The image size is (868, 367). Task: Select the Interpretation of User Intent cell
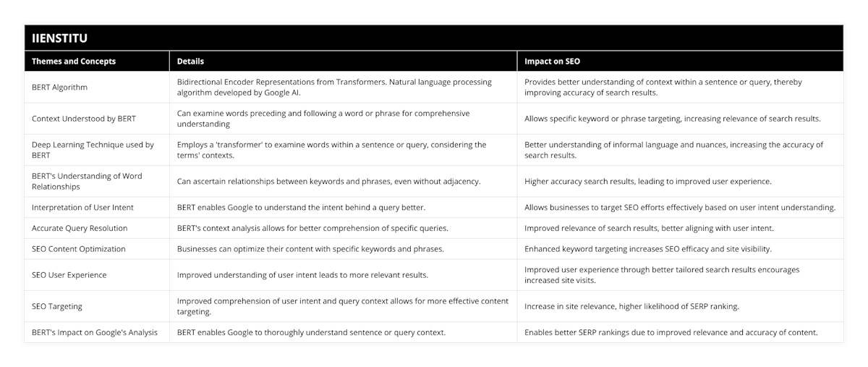82,208
